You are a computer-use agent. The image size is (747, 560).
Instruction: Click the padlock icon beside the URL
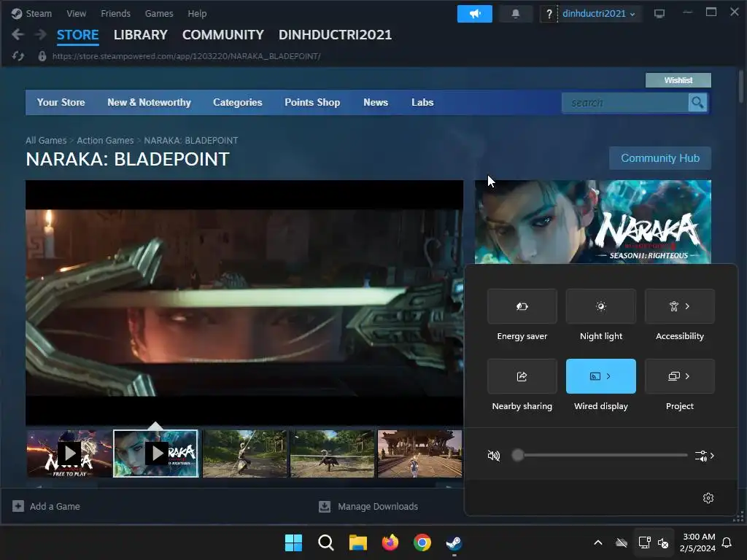point(42,56)
